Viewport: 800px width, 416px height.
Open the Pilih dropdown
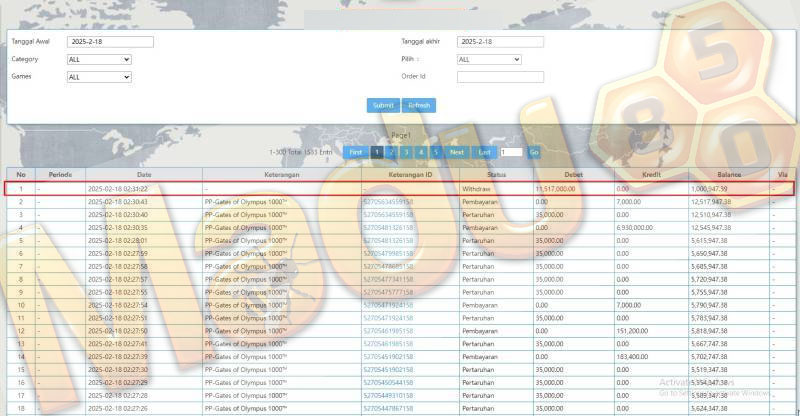point(489,59)
